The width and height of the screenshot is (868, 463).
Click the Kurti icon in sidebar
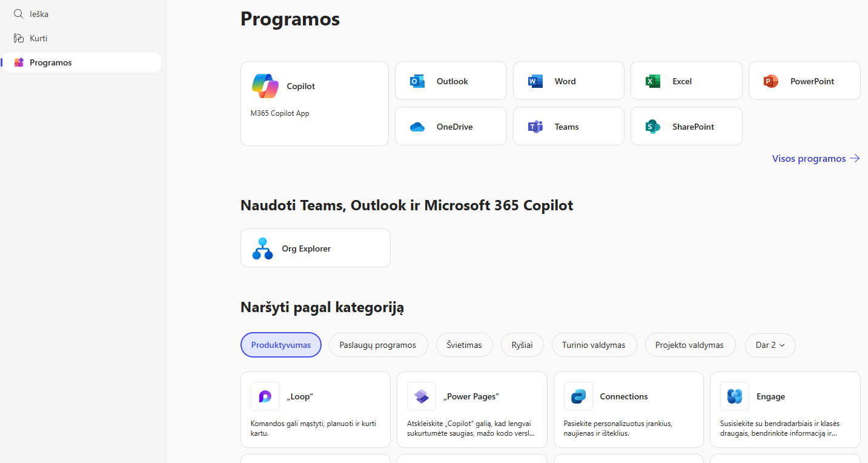pyautogui.click(x=19, y=38)
